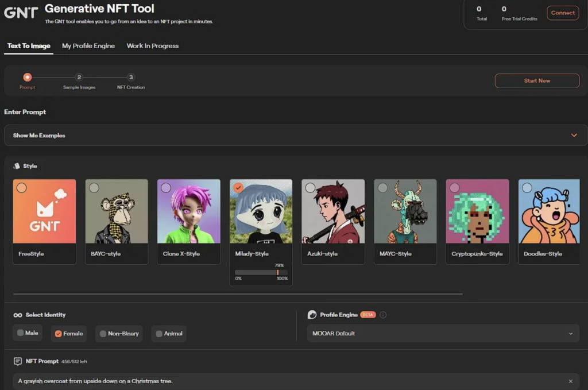Click the 79% slider value label

[280, 265]
